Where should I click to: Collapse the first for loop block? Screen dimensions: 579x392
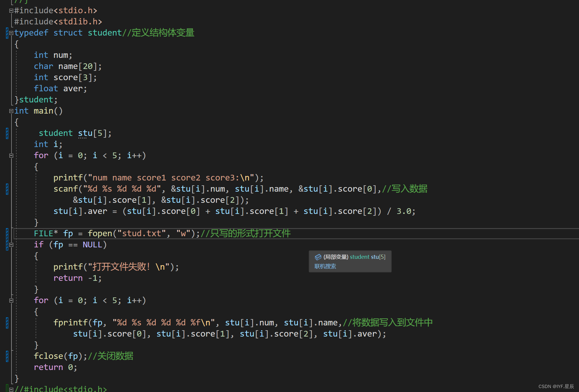coord(11,156)
